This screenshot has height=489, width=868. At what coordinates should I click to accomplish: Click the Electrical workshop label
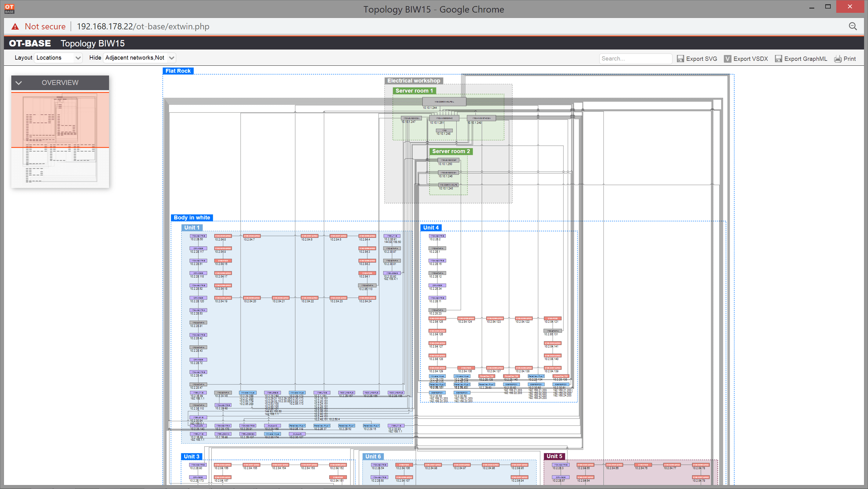pos(413,80)
